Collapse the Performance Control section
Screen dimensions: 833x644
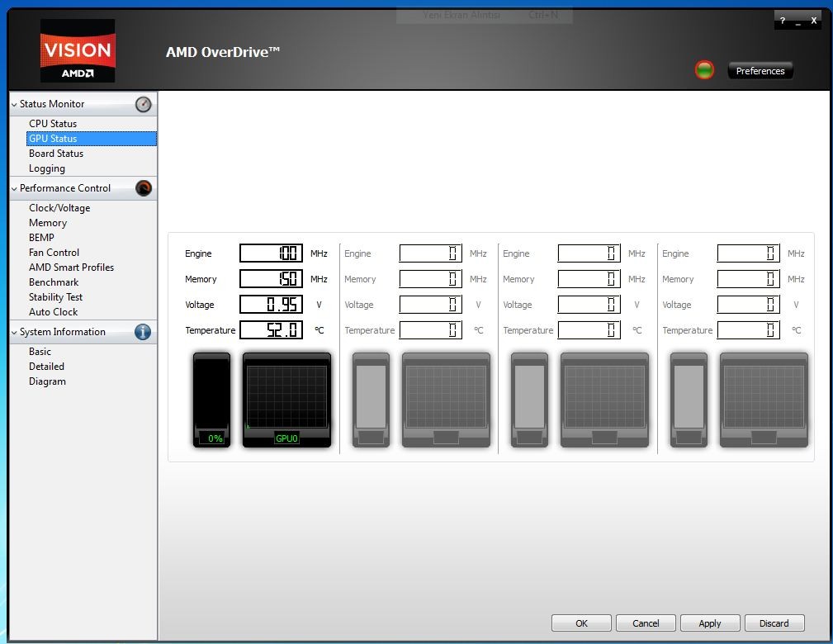click(x=14, y=188)
